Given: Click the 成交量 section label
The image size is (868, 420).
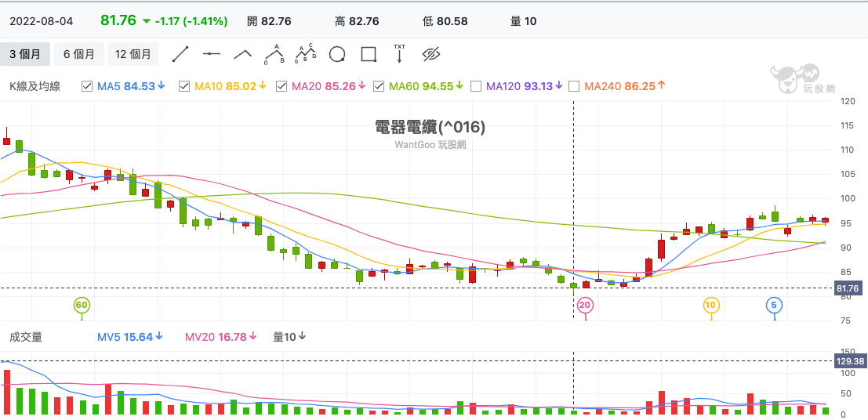Looking at the screenshot, I should [x=26, y=336].
